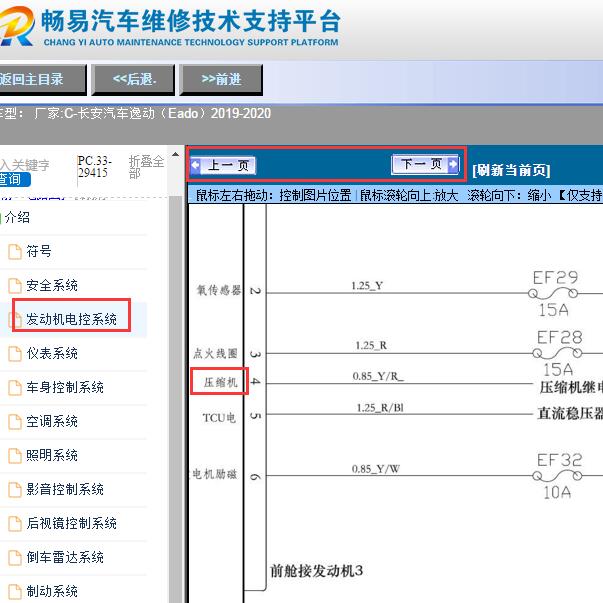Click the 1.25_R/Bl wire label
The image size is (603, 603).
[x=380, y=407]
